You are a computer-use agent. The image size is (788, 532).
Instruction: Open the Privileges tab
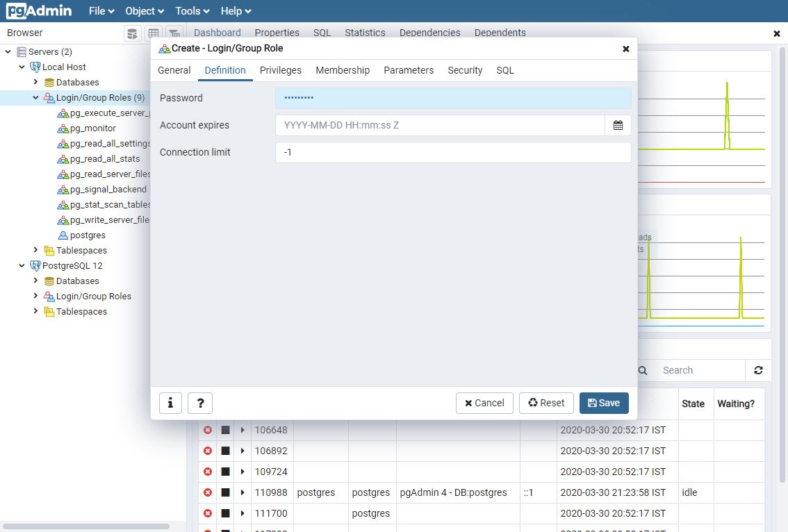[x=281, y=70]
